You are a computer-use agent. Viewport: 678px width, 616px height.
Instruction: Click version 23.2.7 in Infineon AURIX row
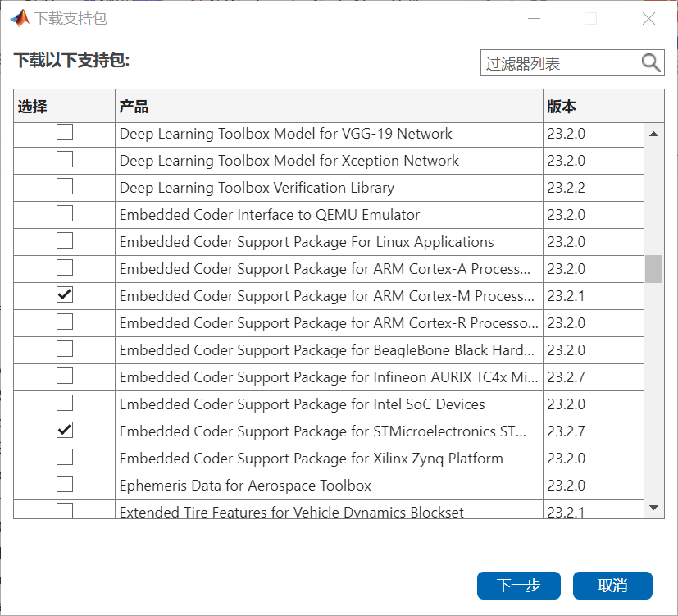click(566, 377)
